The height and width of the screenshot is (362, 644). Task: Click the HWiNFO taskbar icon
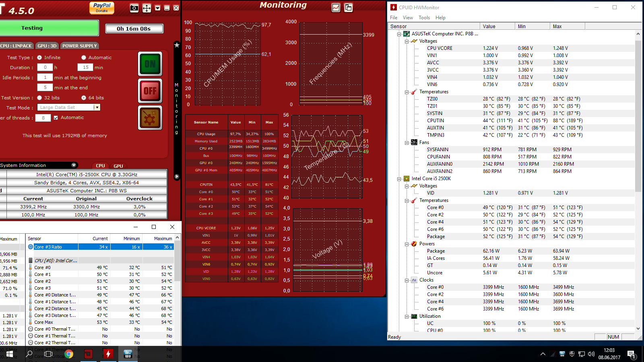[x=128, y=354]
